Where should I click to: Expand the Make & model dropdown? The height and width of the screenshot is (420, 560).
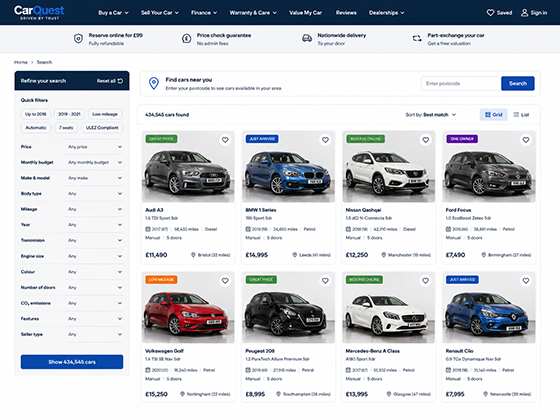click(94, 178)
